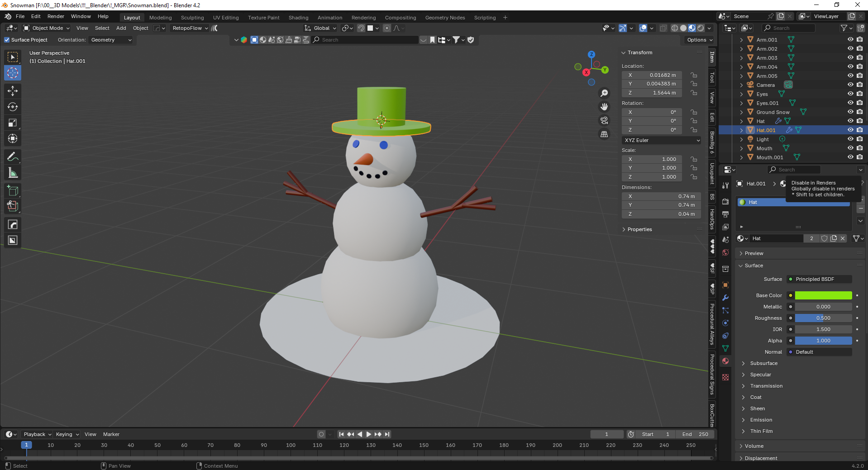
Task: Lock the Location X value
Action: pos(694,75)
